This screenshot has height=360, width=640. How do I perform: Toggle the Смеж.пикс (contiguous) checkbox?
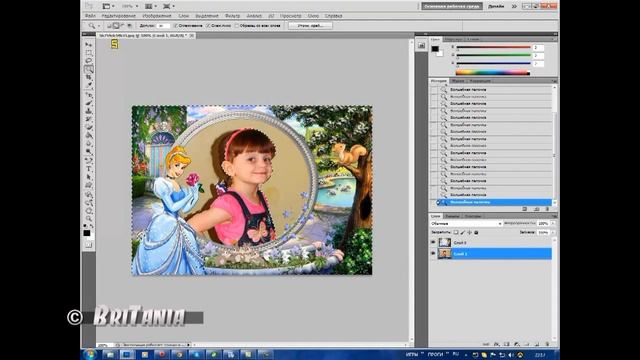(x=209, y=26)
